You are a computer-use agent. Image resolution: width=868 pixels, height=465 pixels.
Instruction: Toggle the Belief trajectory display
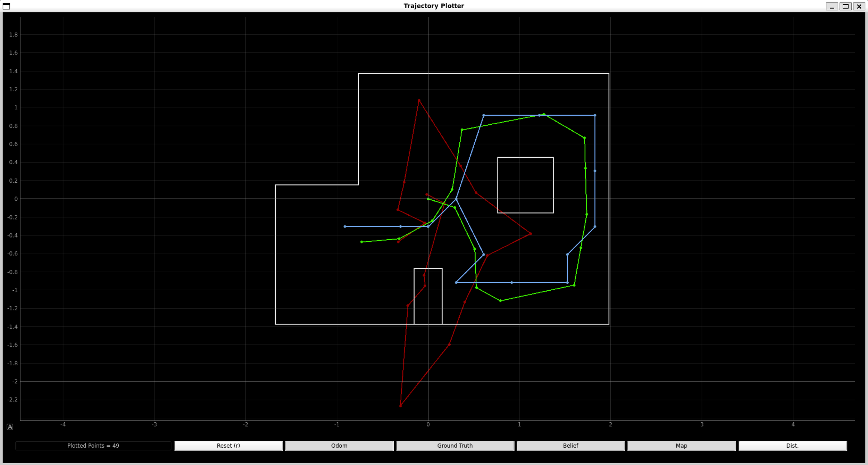click(x=571, y=446)
